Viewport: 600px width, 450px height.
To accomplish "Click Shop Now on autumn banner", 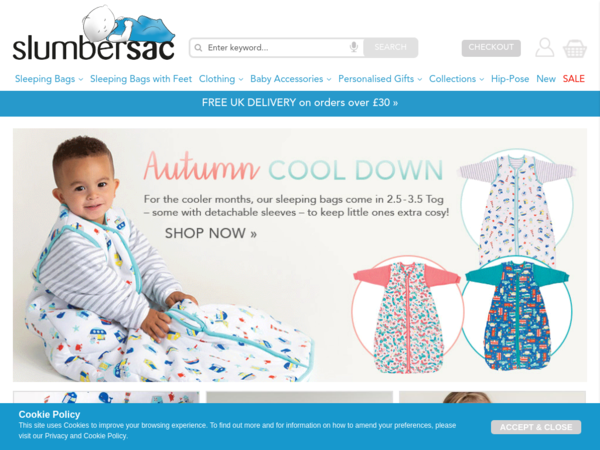I will pyautogui.click(x=211, y=233).
